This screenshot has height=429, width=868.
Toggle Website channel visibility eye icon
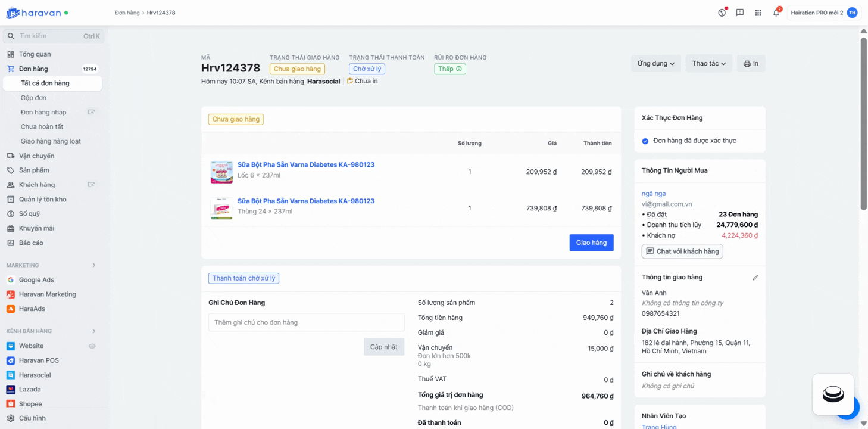pos(92,346)
